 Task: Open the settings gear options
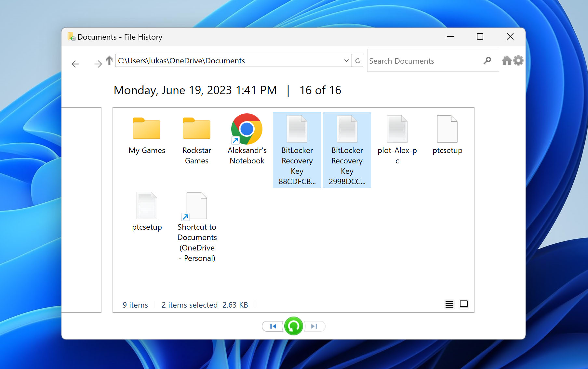coord(518,61)
